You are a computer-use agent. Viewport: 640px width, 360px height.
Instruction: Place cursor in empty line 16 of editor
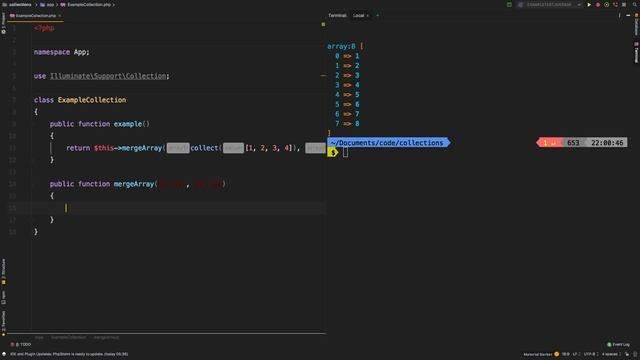pyautogui.click(x=179, y=208)
